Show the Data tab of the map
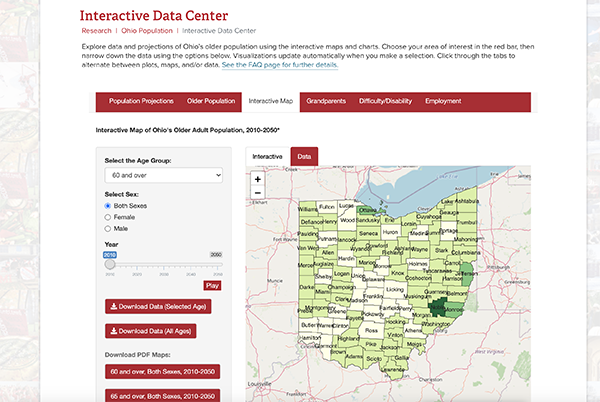Screen dimensions: 600x402 (304, 157)
